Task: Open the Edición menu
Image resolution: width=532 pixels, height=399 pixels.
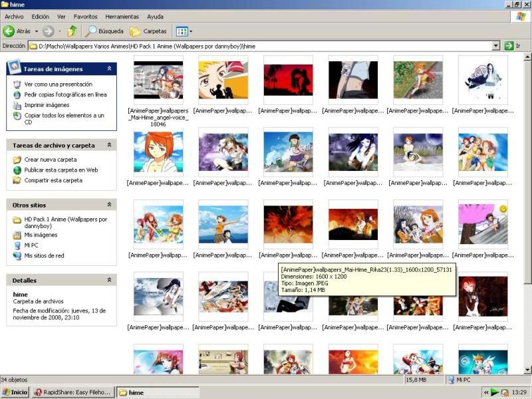Action: (x=41, y=17)
